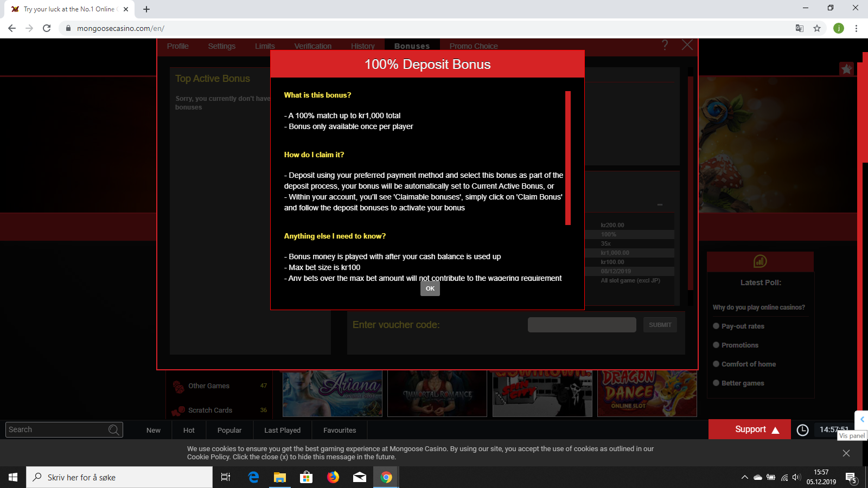
Task: Open the Verification tab
Action: [313, 46]
